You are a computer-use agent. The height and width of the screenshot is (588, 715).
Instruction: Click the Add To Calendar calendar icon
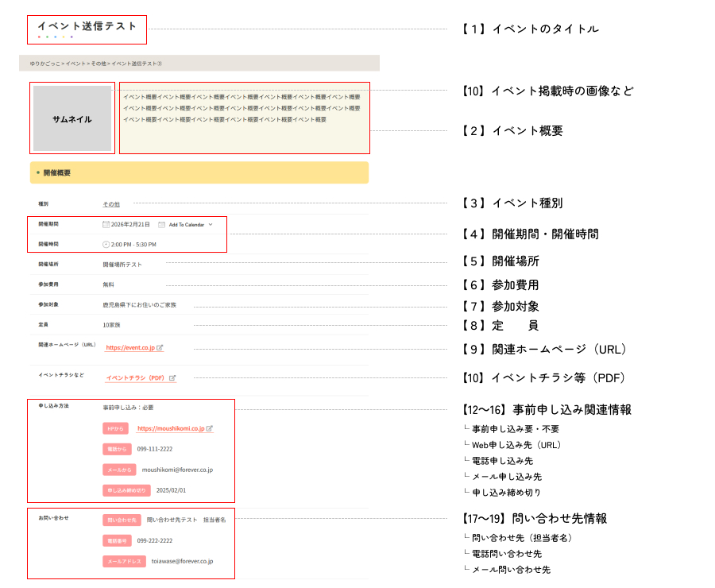coord(162,225)
